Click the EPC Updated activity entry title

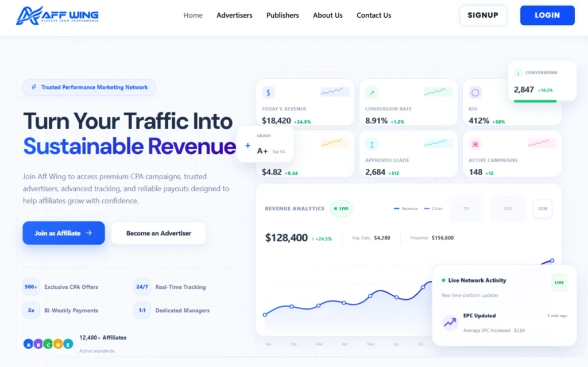[479, 315]
